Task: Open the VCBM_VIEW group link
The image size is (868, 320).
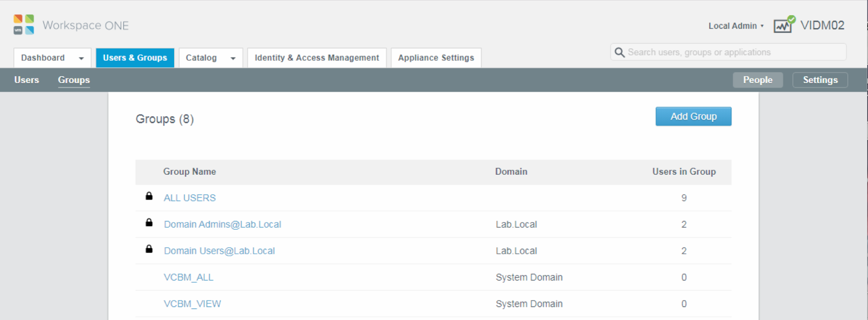Action: [192, 304]
